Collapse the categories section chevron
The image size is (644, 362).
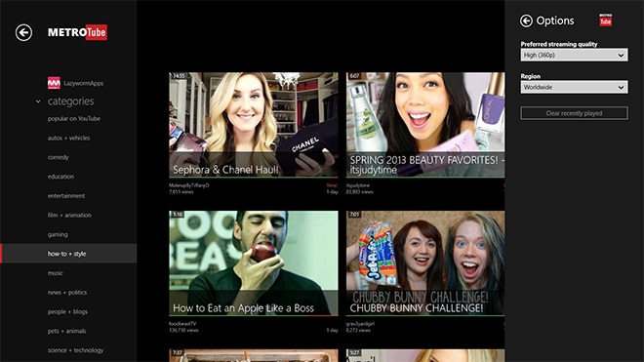(x=38, y=101)
